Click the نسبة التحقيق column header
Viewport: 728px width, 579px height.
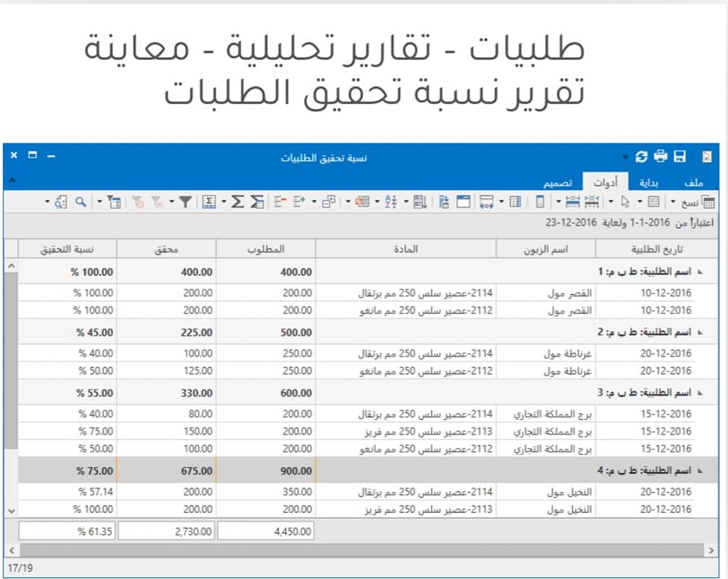pyautogui.click(x=67, y=249)
